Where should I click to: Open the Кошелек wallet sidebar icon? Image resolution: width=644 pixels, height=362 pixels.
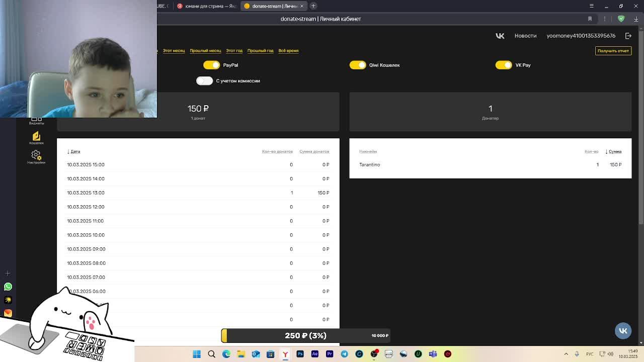coord(36,138)
